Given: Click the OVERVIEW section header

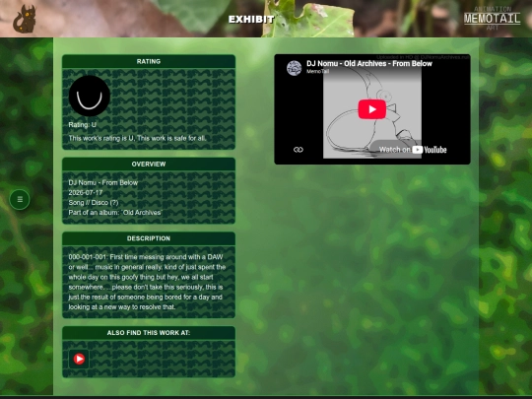Looking at the screenshot, I should (149, 165).
